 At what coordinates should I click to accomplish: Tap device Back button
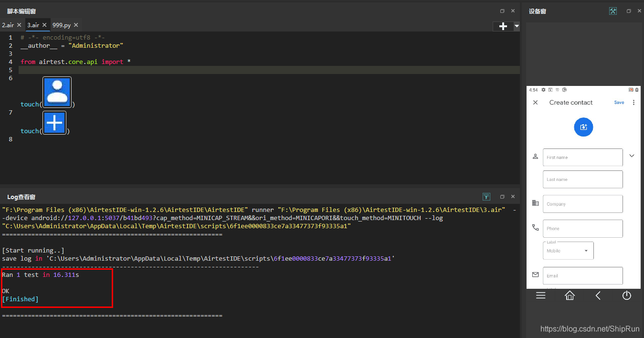pos(598,296)
